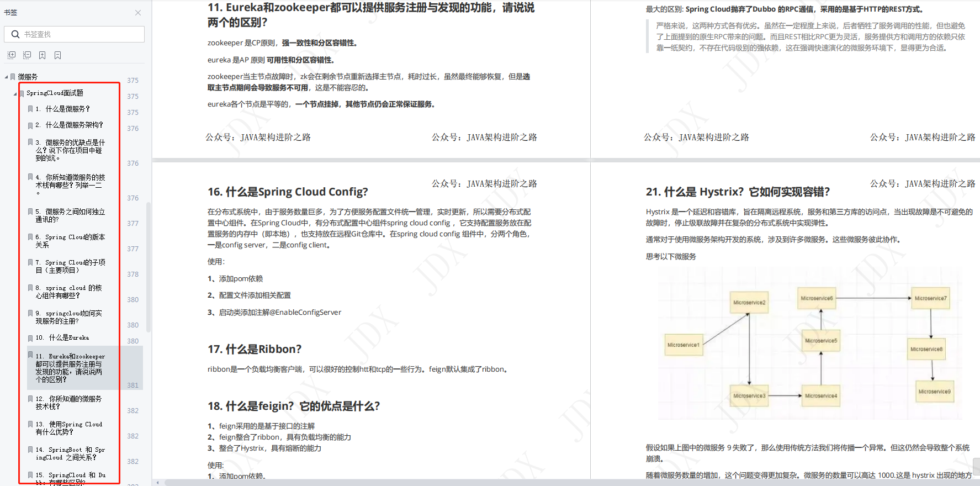Select bookmark 10. 什么是Eureka
The width and height of the screenshot is (980, 486).
62,337
